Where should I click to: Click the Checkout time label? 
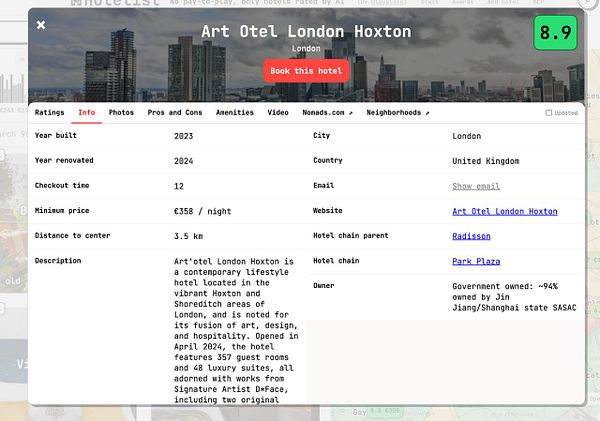pos(62,185)
